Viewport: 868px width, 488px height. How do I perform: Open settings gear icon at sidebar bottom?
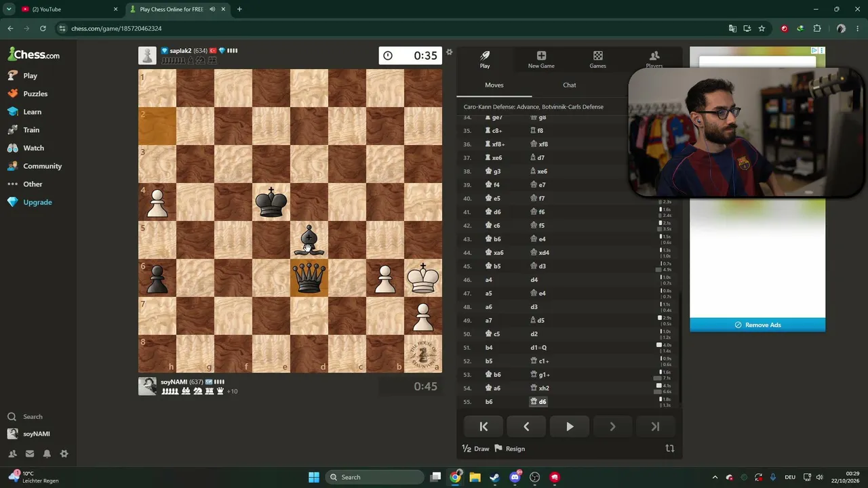pos(64,454)
